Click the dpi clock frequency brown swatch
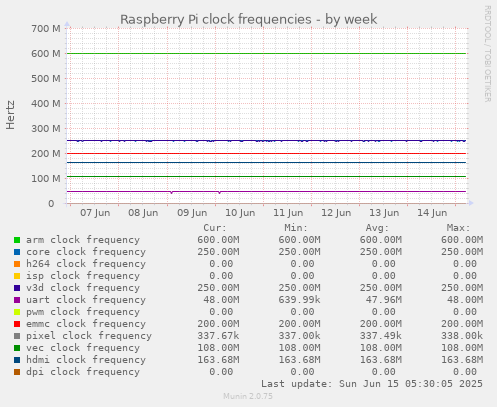Viewport: 497px width, 407px height. tap(17, 372)
